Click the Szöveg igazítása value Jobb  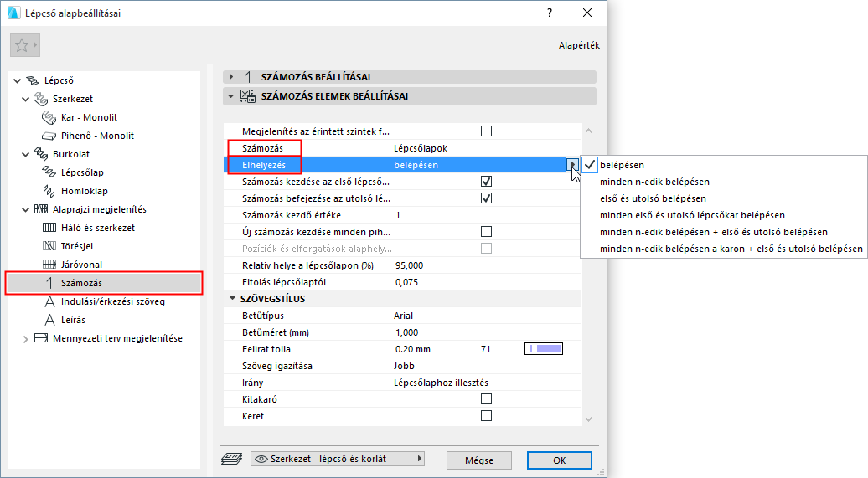(404, 366)
